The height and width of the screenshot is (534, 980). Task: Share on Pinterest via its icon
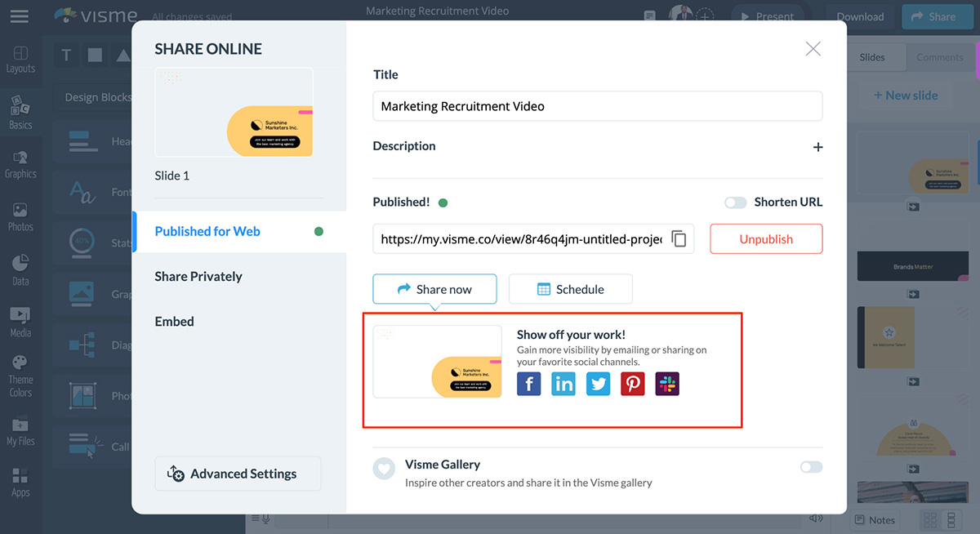click(632, 384)
